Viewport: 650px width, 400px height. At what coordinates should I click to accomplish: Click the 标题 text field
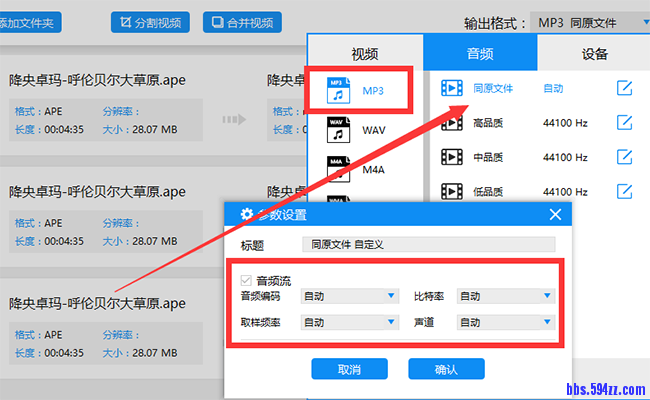click(x=428, y=243)
